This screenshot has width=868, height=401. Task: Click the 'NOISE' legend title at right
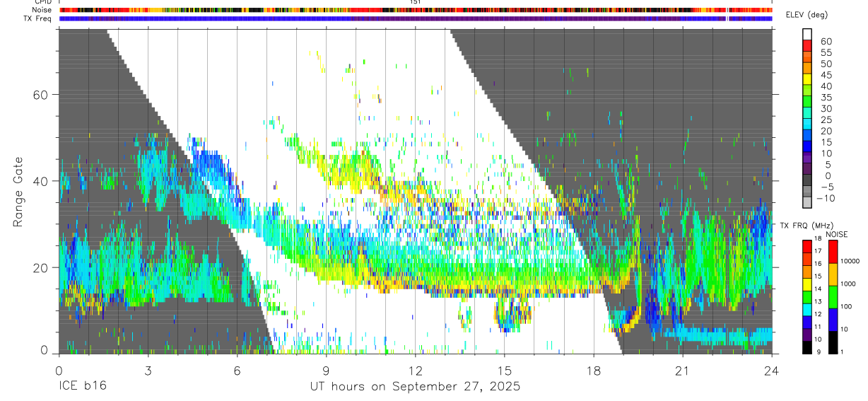click(x=837, y=234)
